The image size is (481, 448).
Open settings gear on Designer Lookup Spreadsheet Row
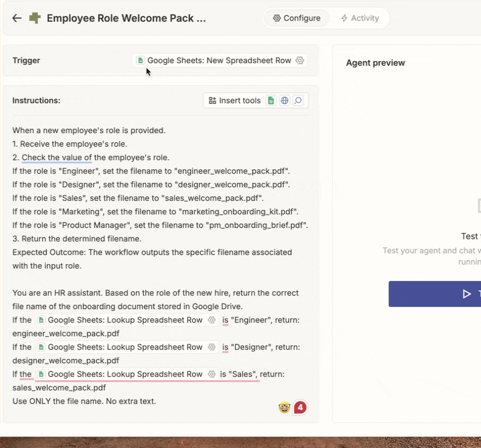tap(211, 347)
